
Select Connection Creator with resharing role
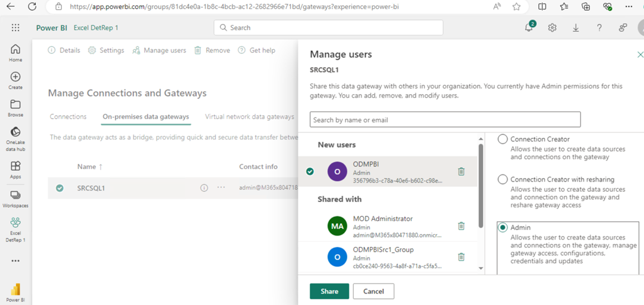click(x=503, y=180)
